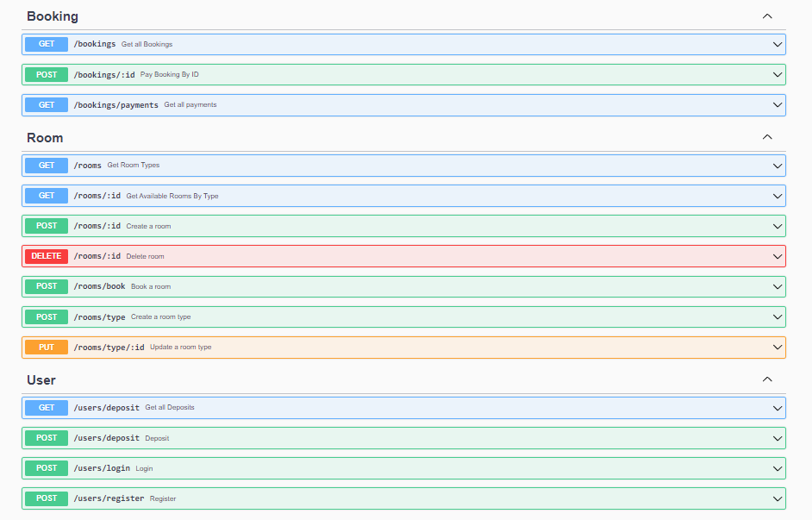
Task: Open the Create a room type endpoint
Action: [403, 317]
